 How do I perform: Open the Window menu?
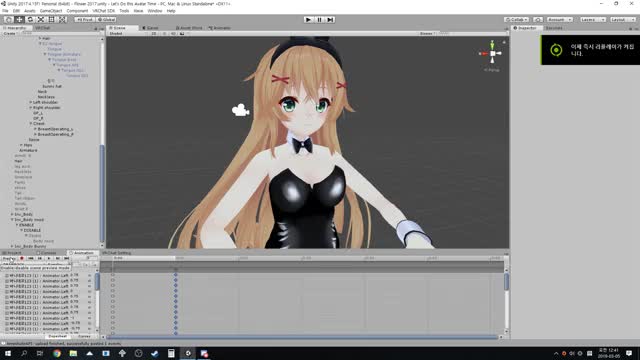pos(155,11)
